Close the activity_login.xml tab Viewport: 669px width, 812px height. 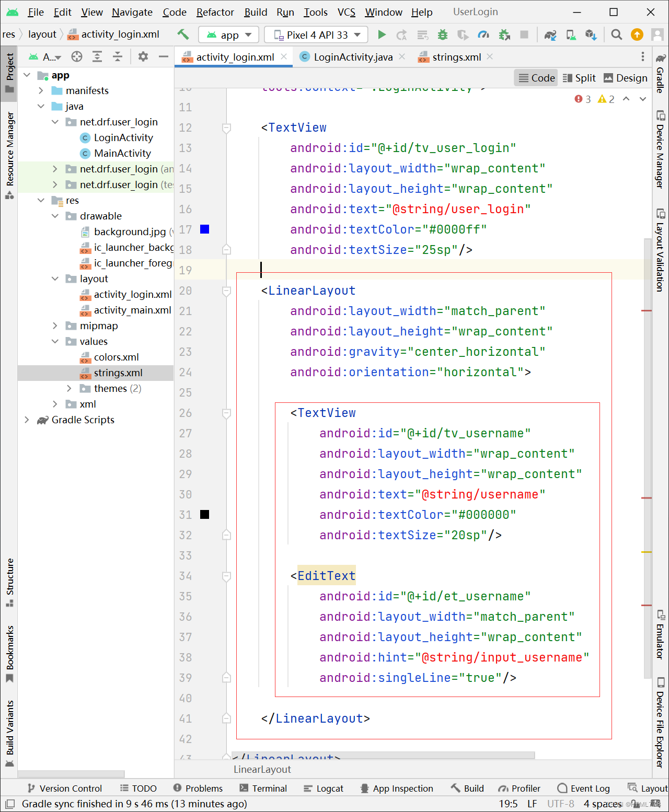tap(284, 56)
